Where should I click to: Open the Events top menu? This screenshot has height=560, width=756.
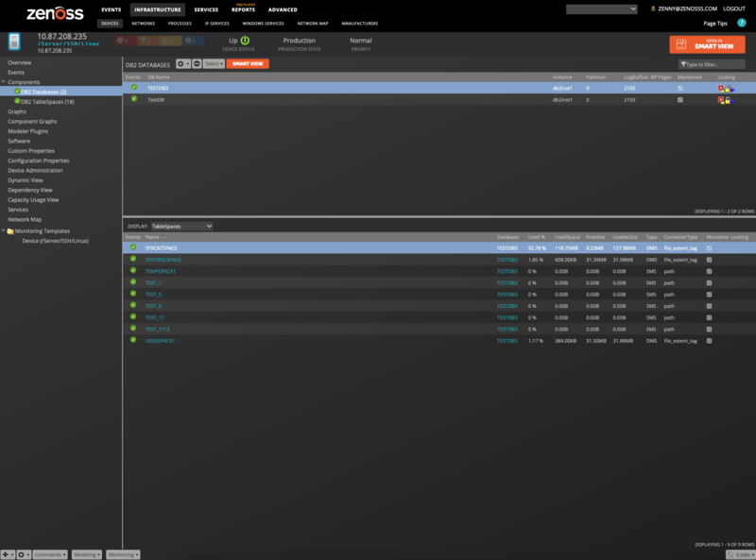112,9
